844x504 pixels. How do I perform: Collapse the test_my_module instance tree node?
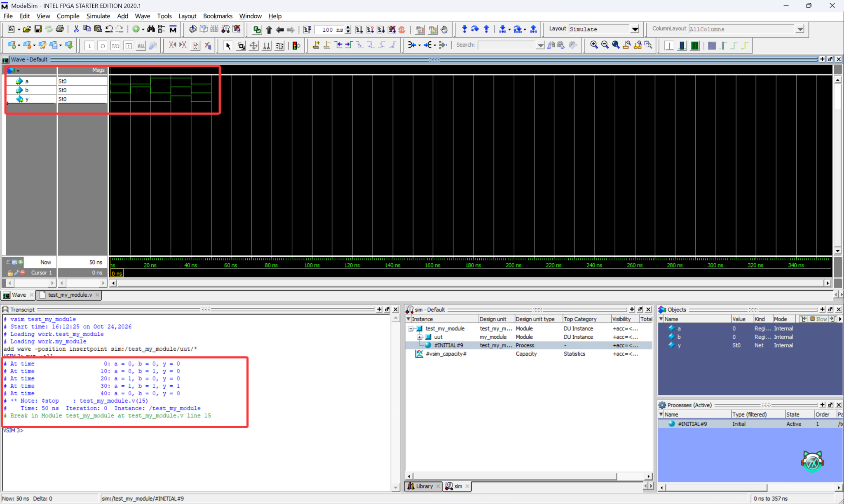click(411, 329)
